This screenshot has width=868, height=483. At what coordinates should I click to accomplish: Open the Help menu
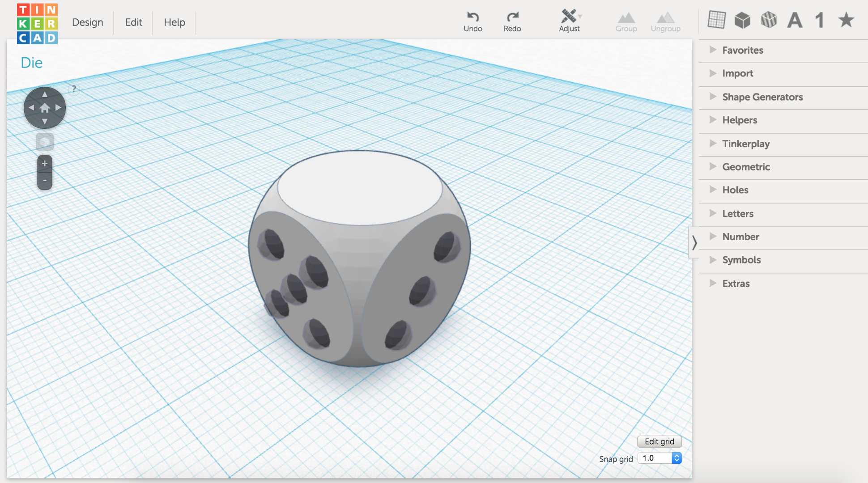coord(174,22)
